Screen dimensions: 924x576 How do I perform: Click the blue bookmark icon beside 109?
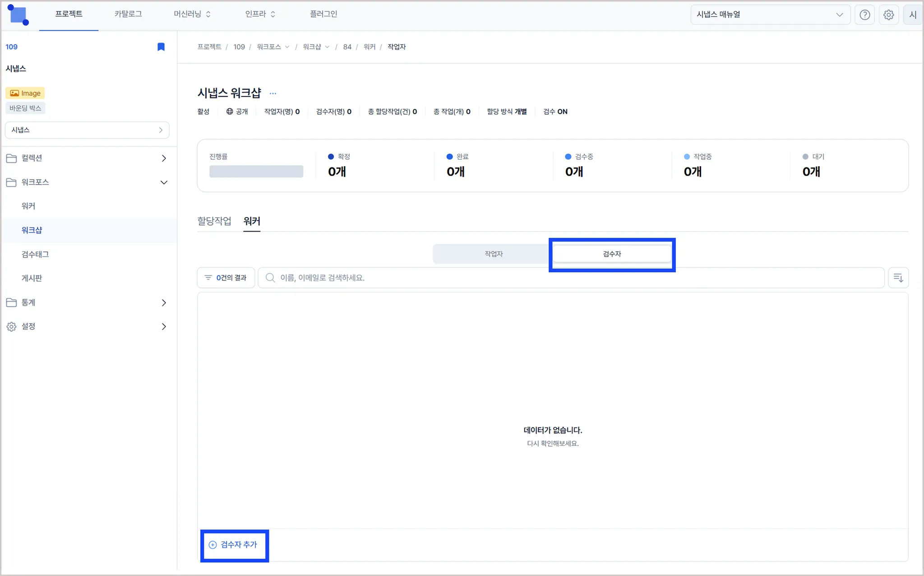(161, 47)
